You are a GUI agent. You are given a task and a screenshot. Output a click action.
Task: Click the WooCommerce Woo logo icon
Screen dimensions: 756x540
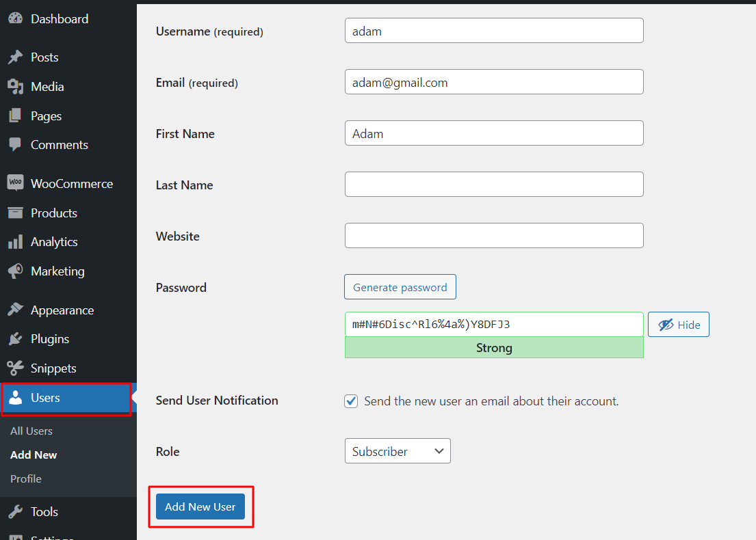[x=15, y=183]
